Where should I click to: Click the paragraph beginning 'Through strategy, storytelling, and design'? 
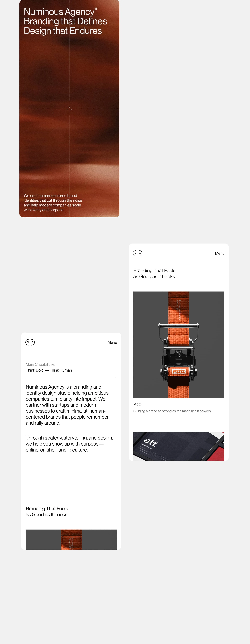pyautogui.click(x=69, y=444)
